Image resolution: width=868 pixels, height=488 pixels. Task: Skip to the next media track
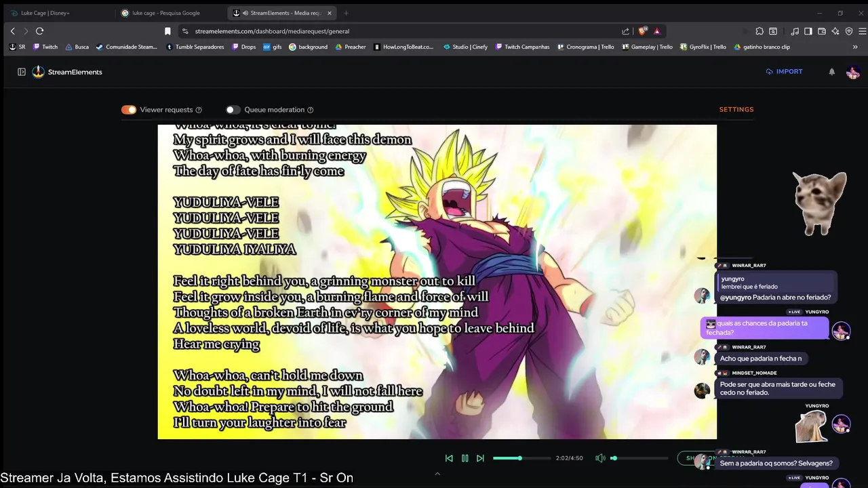coord(480,458)
